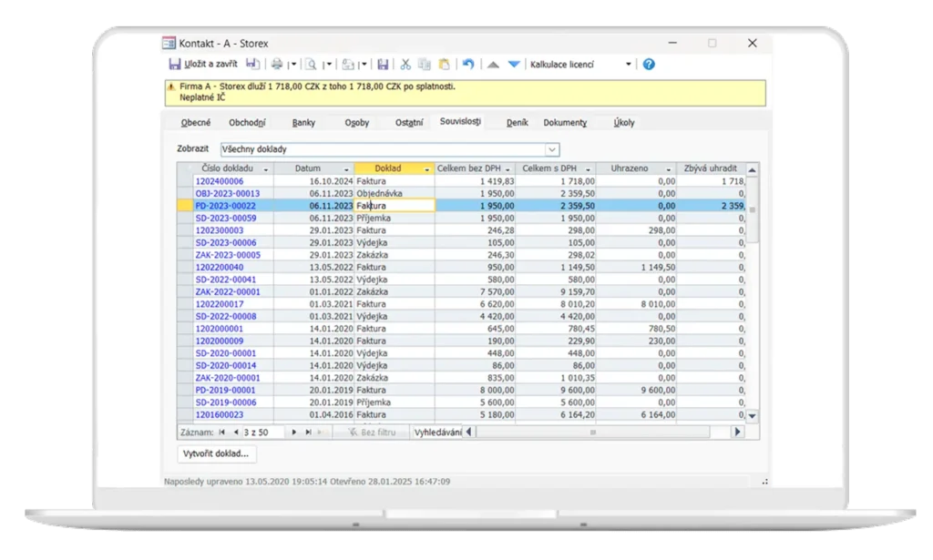Click the blue undo arrow icon

(468, 65)
